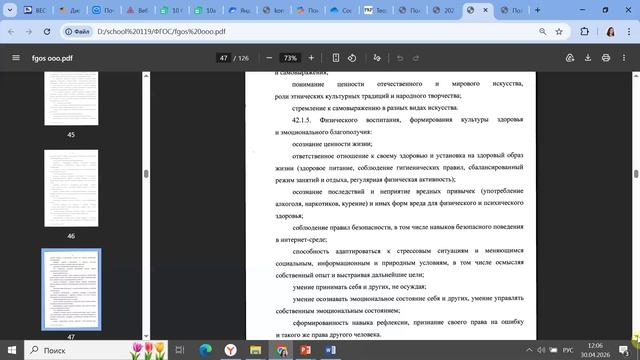This screenshot has width=640, height=360.
Task: Select the annotation draw tool
Action: (377, 58)
